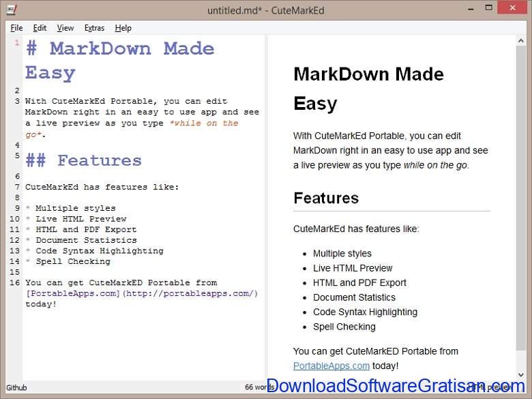532x399 pixels.
Task: Click italic '*while on the' text in editor
Action: [x=204, y=123]
